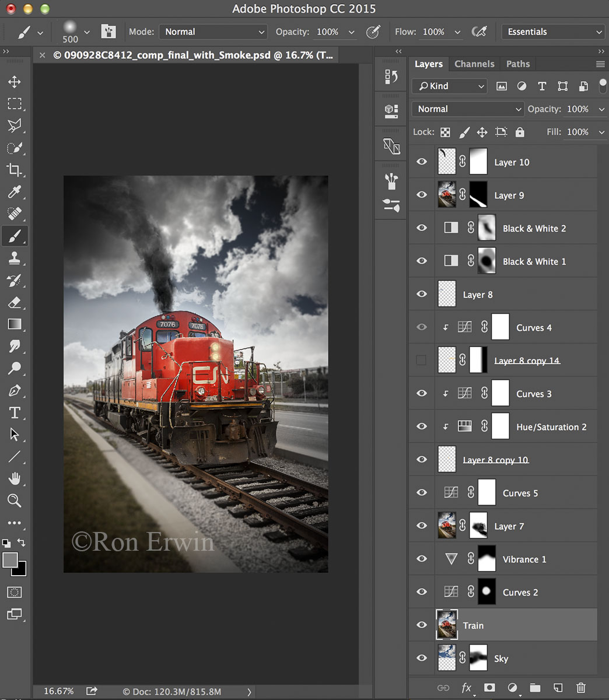
Task: Select the Smudge tool
Action: click(15, 346)
